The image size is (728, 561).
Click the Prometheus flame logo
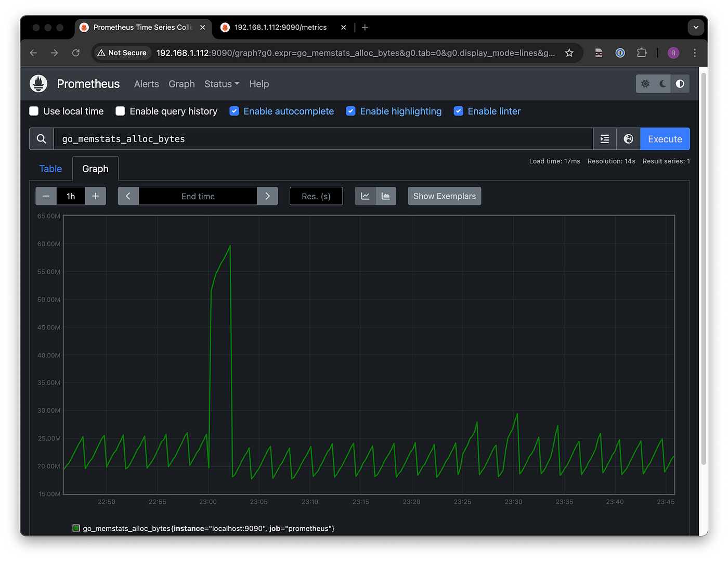coord(38,84)
